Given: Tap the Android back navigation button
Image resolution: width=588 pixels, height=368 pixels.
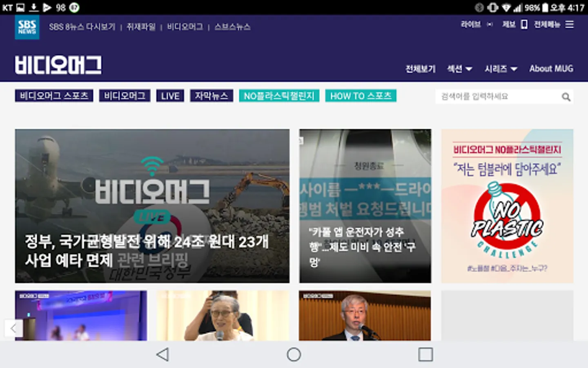Looking at the screenshot, I should (163, 354).
